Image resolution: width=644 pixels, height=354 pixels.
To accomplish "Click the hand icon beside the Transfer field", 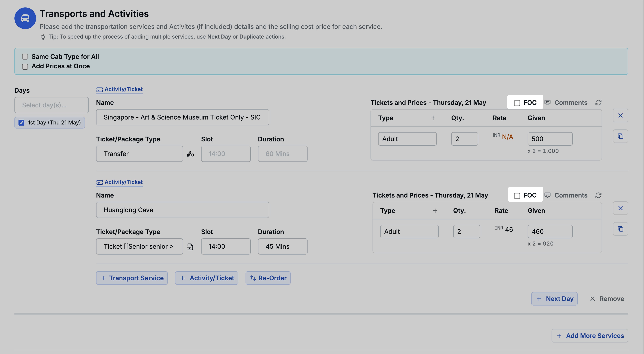I will coord(190,154).
